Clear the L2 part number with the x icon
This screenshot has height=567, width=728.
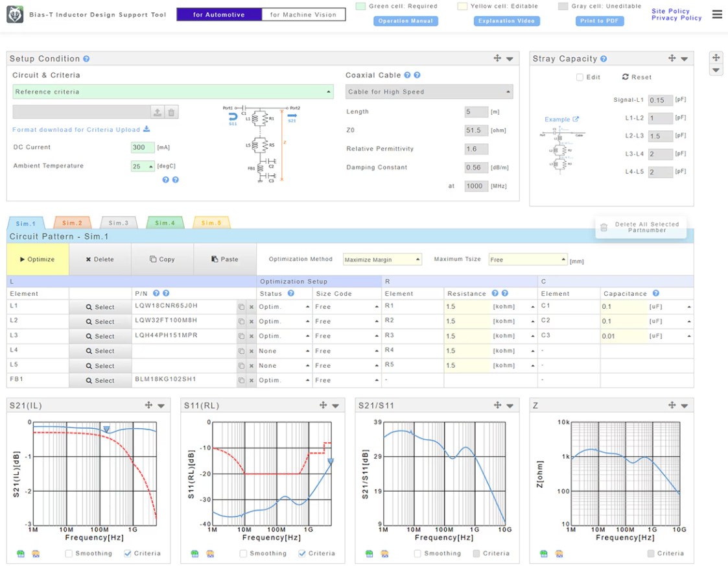click(x=252, y=322)
